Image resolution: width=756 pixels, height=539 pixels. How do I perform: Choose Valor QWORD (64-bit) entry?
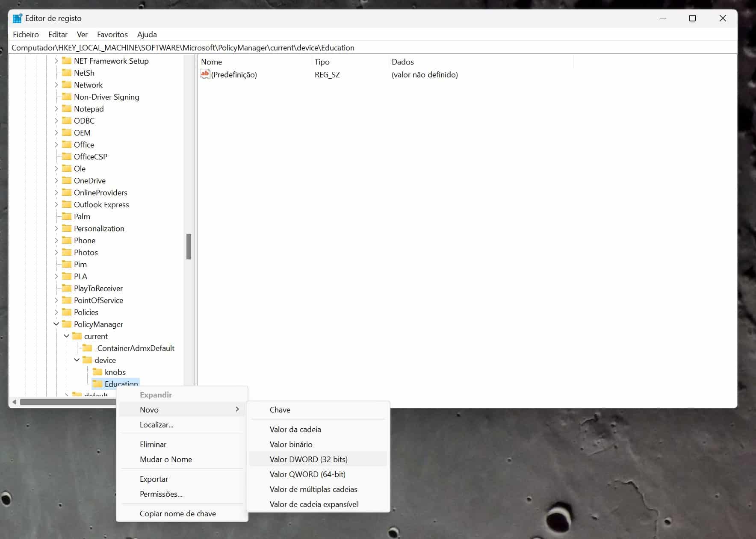coord(307,474)
